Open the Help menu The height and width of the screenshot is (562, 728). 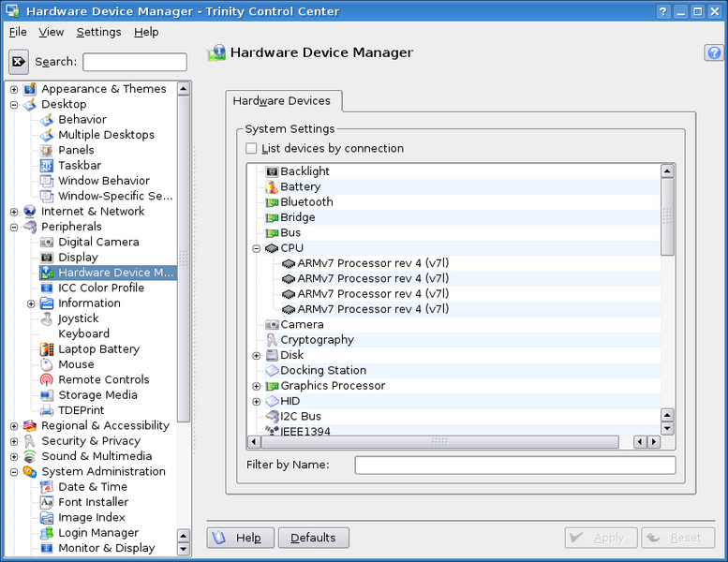(x=146, y=32)
